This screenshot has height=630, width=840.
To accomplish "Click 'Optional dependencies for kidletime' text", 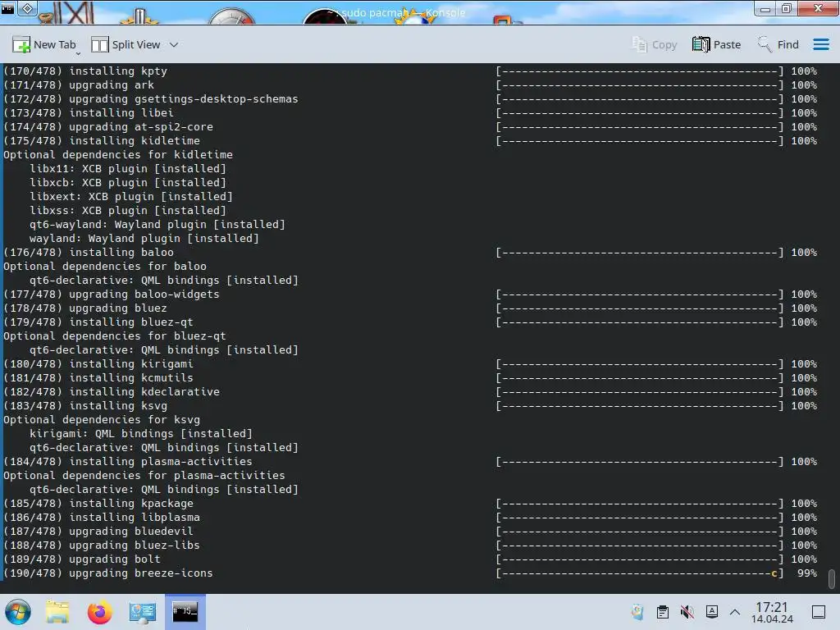I will pos(118,154).
